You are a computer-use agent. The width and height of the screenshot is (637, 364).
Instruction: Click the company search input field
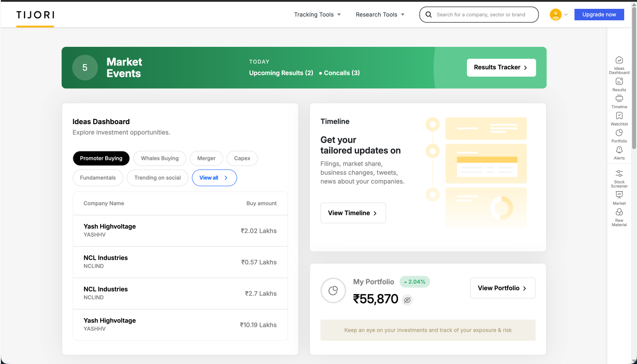pyautogui.click(x=484, y=15)
